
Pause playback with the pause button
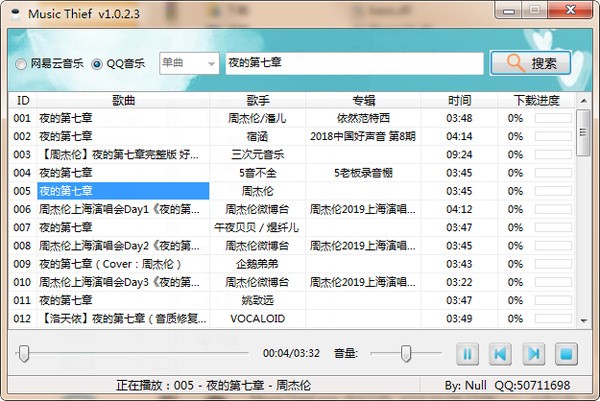tap(467, 353)
